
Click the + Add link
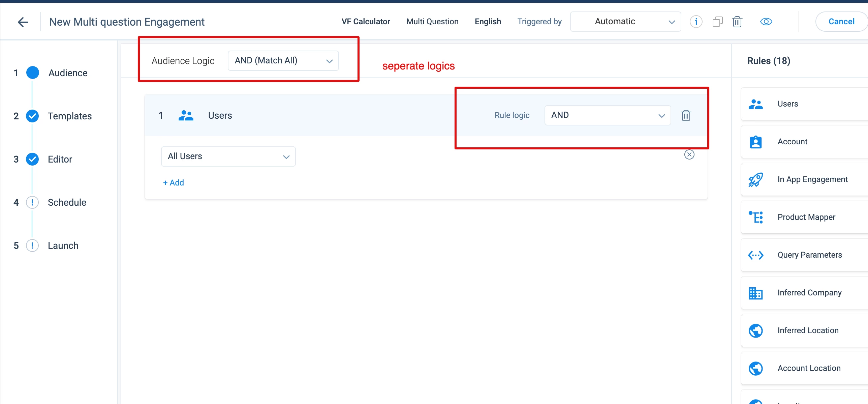coord(173,183)
